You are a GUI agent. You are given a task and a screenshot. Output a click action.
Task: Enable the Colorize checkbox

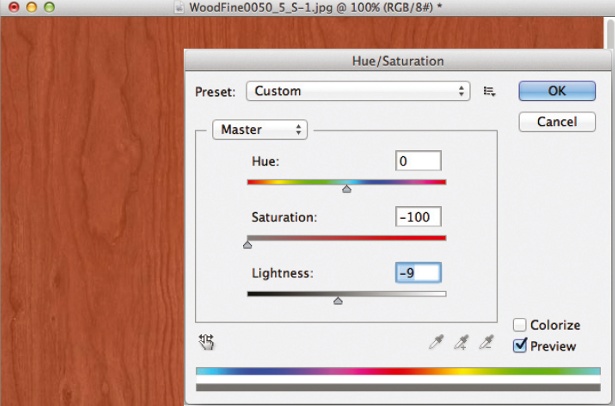click(x=520, y=325)
